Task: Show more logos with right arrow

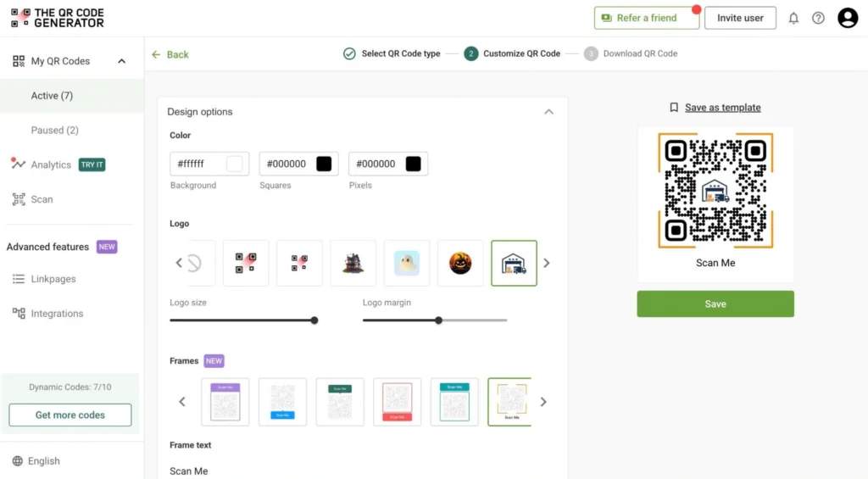Action: (x=547, y=263)
